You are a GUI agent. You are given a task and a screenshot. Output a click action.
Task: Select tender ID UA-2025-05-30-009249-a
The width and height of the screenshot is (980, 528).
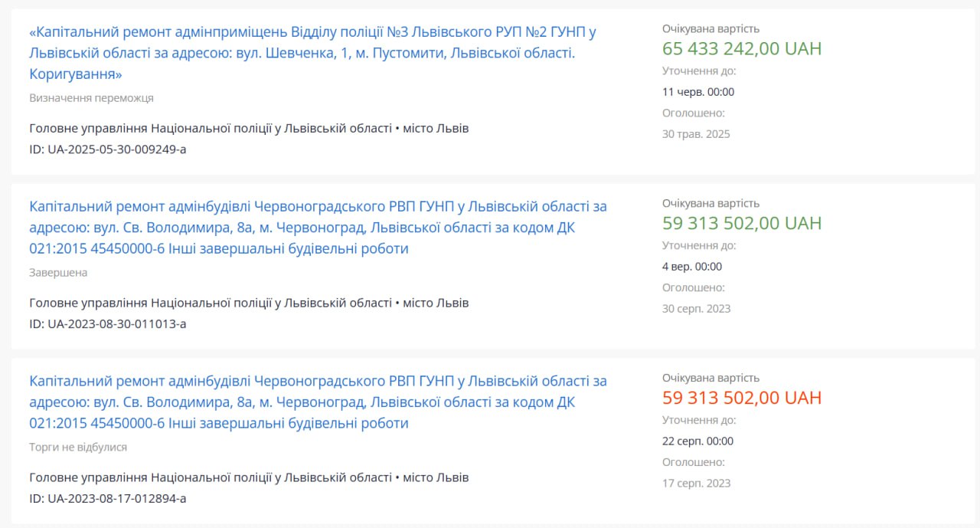coord(108,149)
